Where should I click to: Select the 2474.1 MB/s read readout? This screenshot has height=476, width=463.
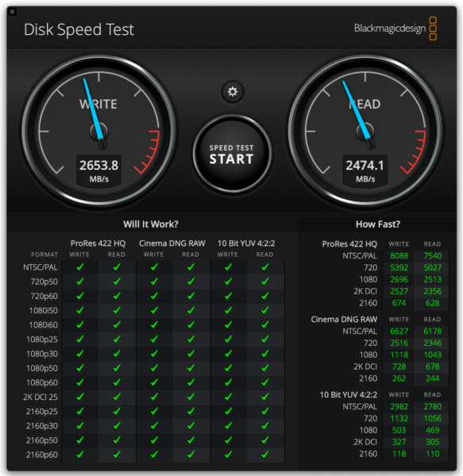[365, 171]
